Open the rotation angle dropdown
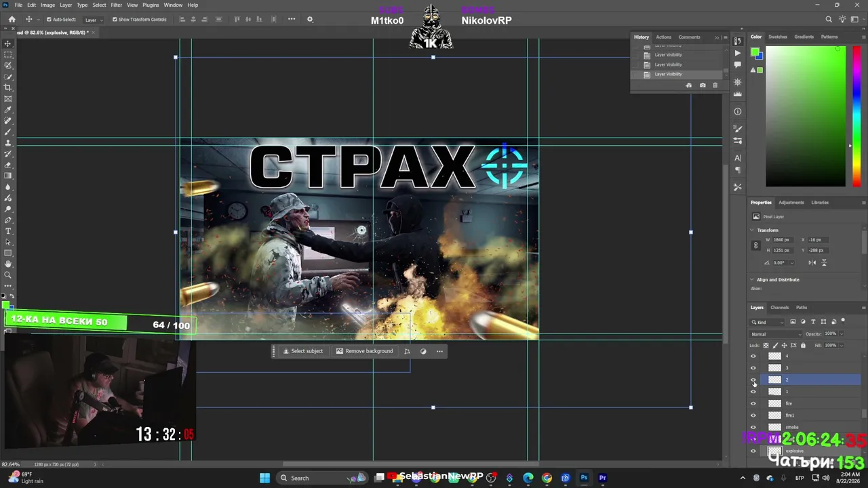Viewport: 868px width, 488px height. pyautogui.click(x=791, y=263)
